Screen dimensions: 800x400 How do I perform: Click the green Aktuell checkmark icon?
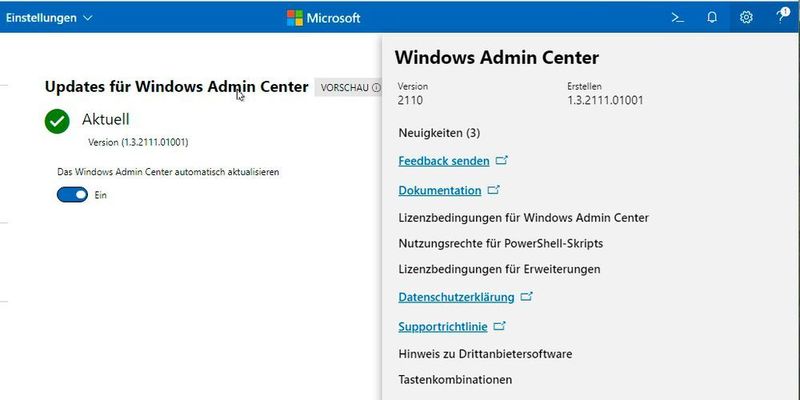coord(57,121)
